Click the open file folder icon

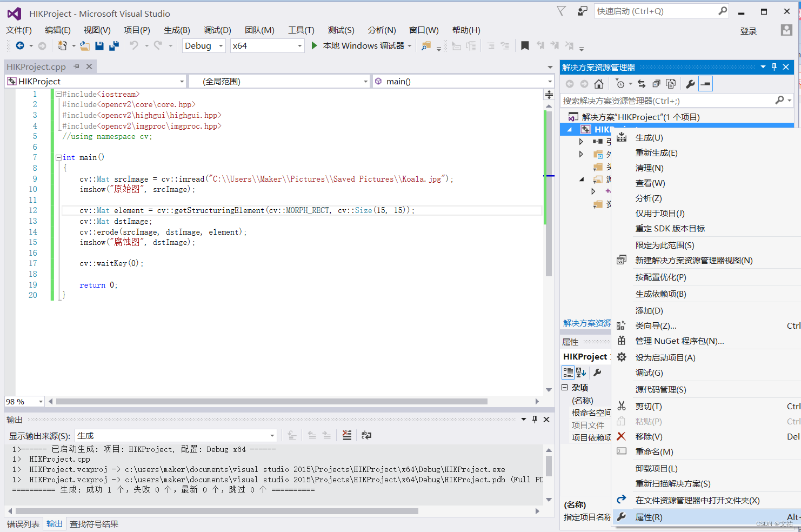pos(85,46)
